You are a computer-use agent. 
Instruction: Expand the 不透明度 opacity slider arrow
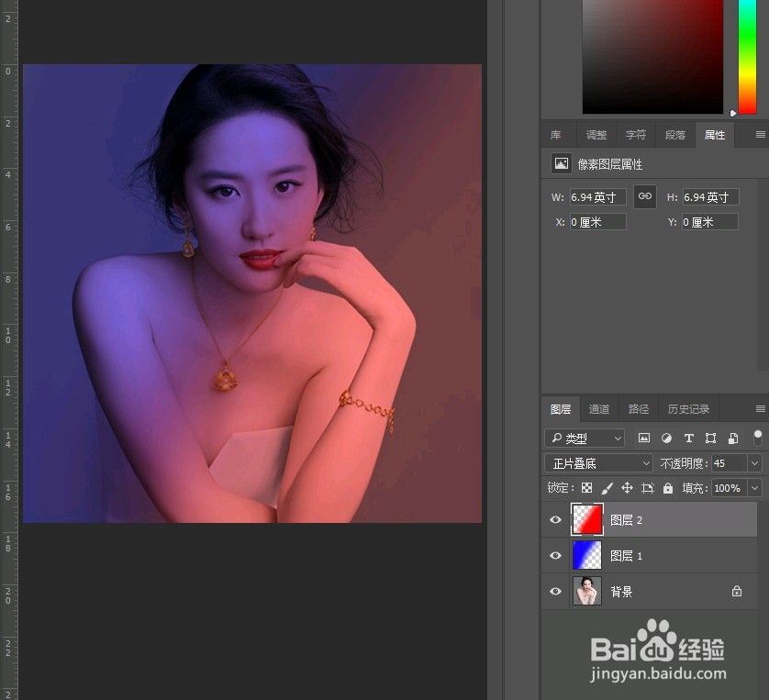click(755, 462)
